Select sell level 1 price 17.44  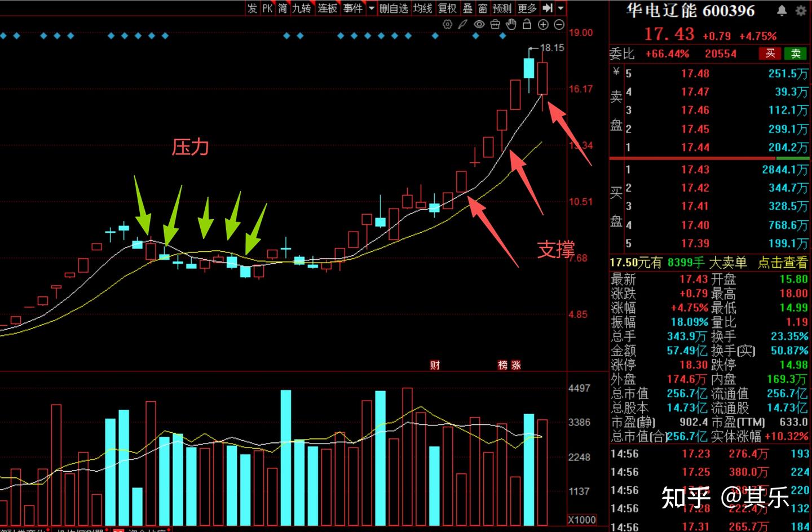click(695, 147)
